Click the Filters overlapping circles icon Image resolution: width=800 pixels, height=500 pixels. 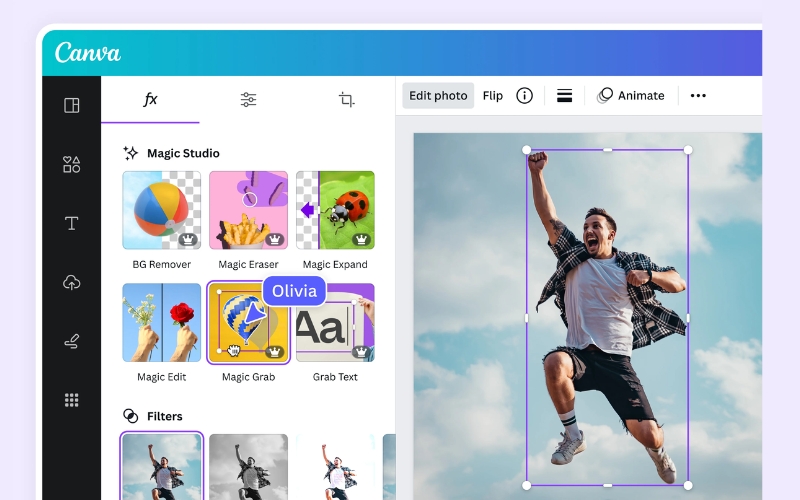[x=131, y=416]
